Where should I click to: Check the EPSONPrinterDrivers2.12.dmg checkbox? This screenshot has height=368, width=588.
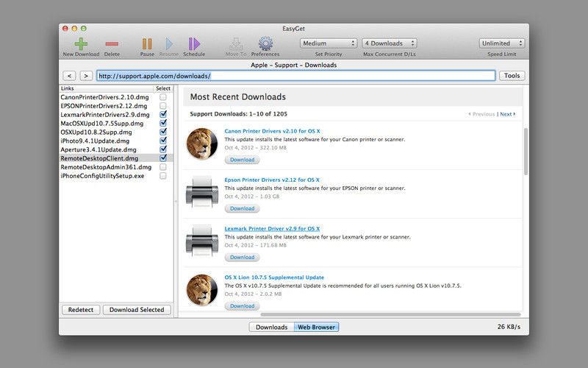tap(163, 106)
